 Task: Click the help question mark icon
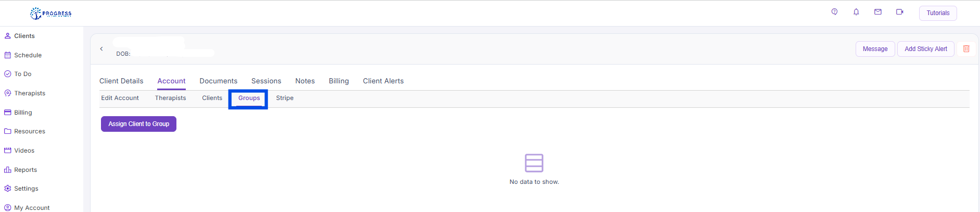point(834,12)
